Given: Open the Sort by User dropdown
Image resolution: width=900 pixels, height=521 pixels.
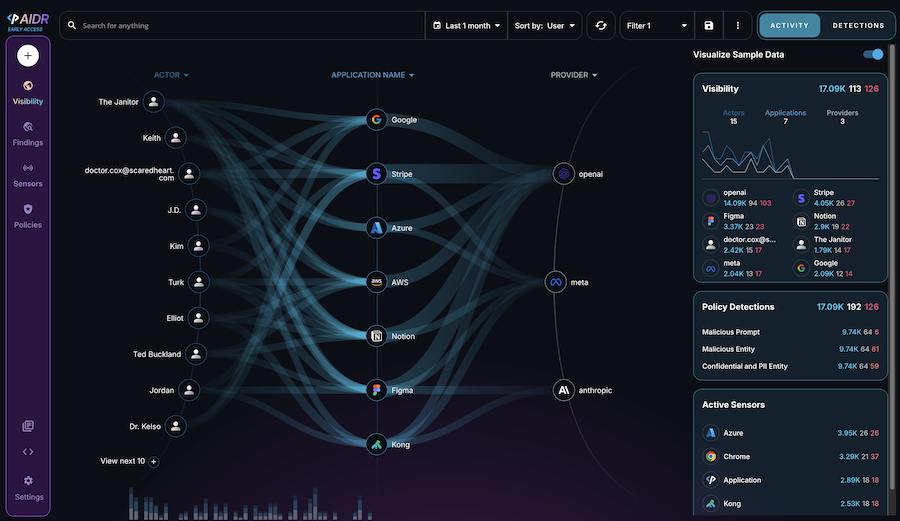Looking at the screenshot, I should (x=545, y=26).
